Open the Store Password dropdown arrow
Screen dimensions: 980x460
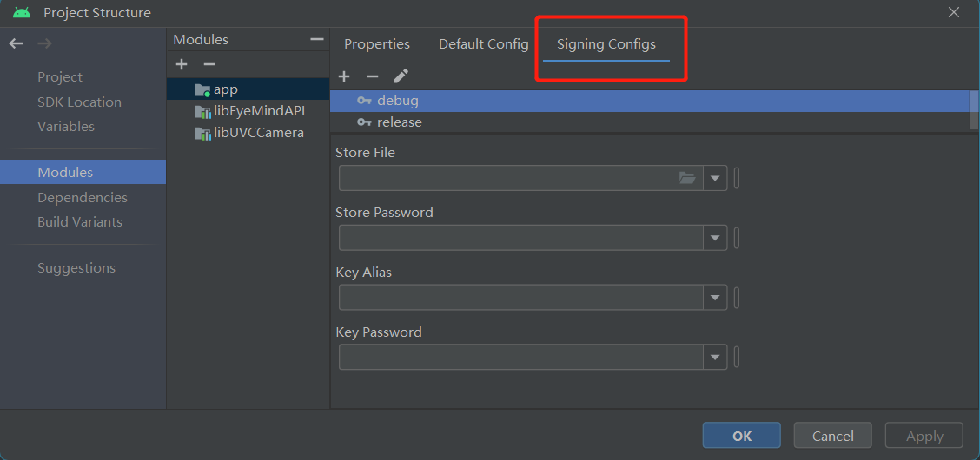point(715,238)
